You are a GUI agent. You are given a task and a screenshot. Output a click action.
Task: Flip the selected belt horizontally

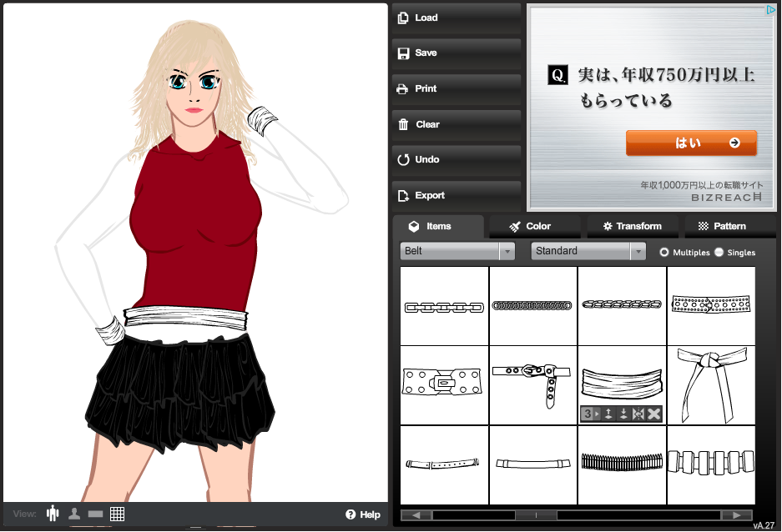tap(638, 414)
